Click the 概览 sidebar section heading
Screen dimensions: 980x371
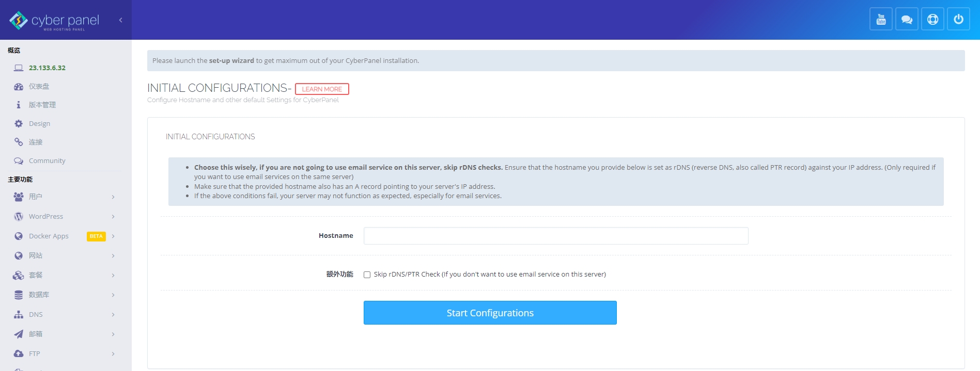pyautogui.click(x=14, y=51)
